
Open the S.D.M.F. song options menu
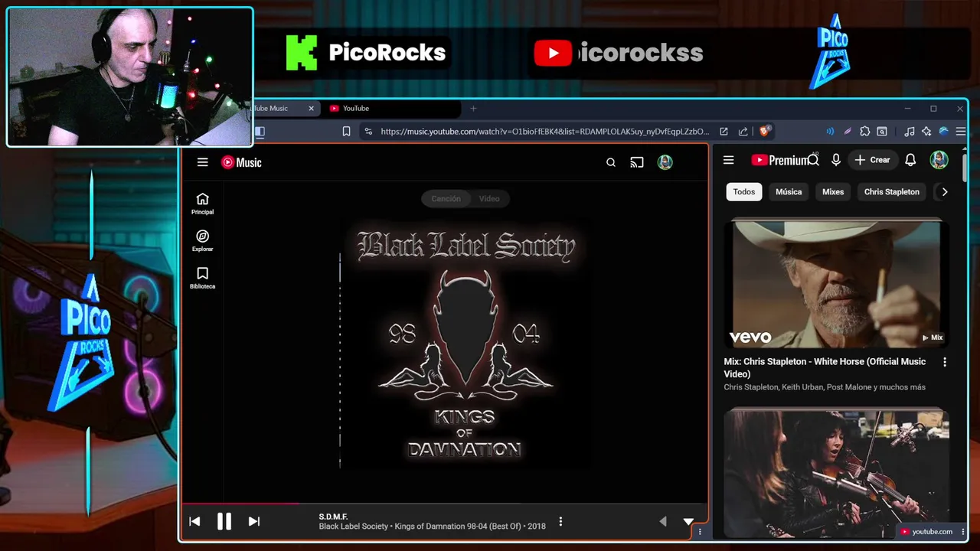[x=560, y=522]
